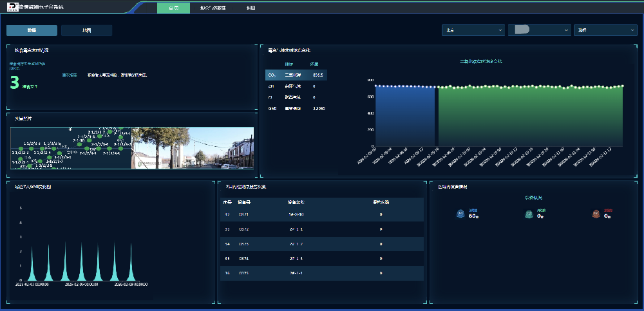This screenshot has width=644, height=311.
Task: Click the red device status icon
Action: [596, 214]
